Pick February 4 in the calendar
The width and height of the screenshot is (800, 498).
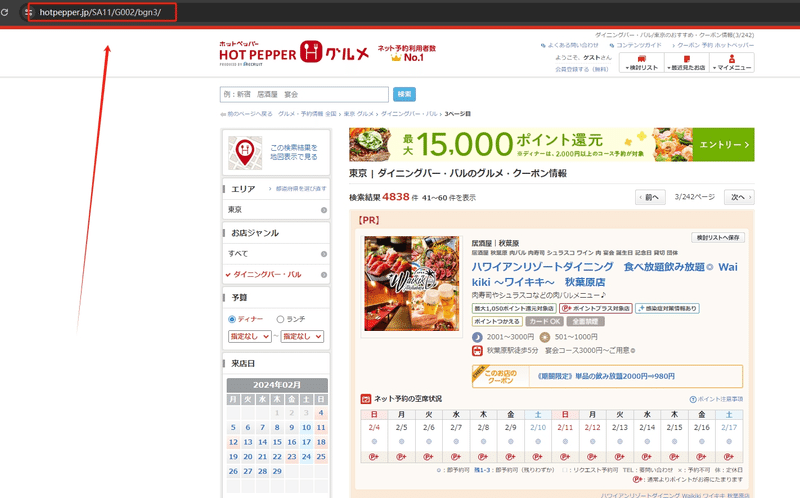pyautogui.click(x=321, y=413)
